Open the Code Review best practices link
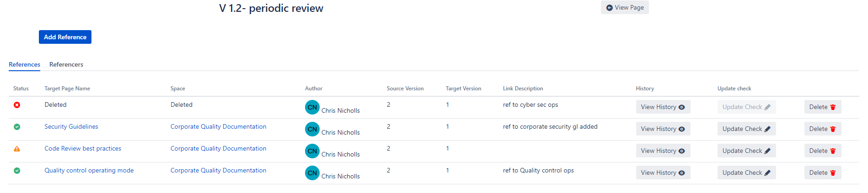This screenshot has height=193, width=868. pos(83,148)
